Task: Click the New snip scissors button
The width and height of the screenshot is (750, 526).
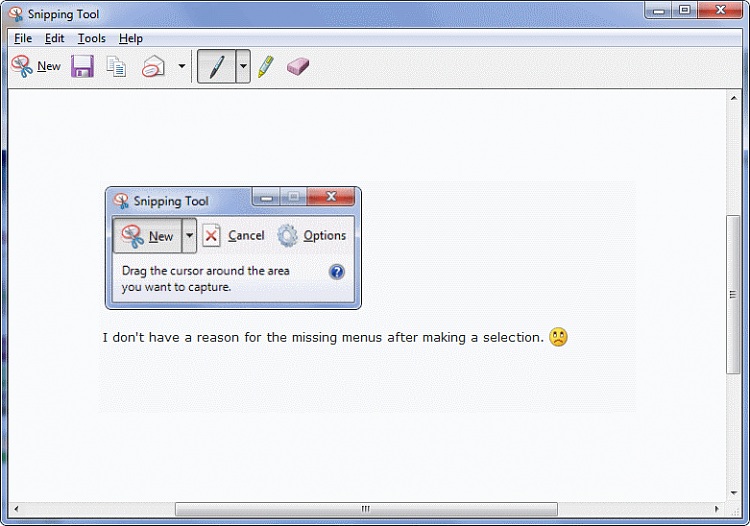Action: point(36,66)
